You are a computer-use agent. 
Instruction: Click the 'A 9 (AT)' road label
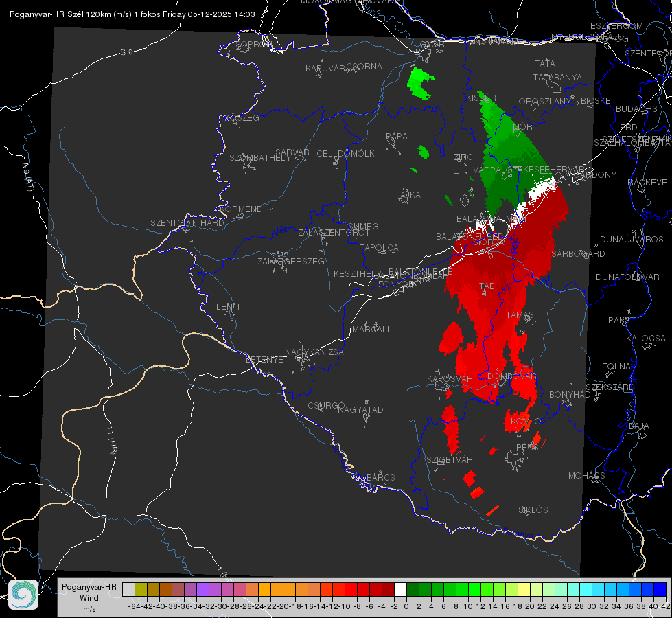click(x=27, y=177)
